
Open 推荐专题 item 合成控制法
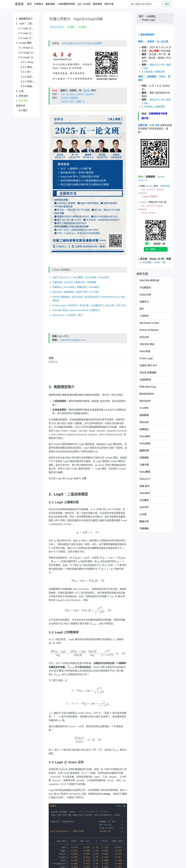tap(155, 379)
